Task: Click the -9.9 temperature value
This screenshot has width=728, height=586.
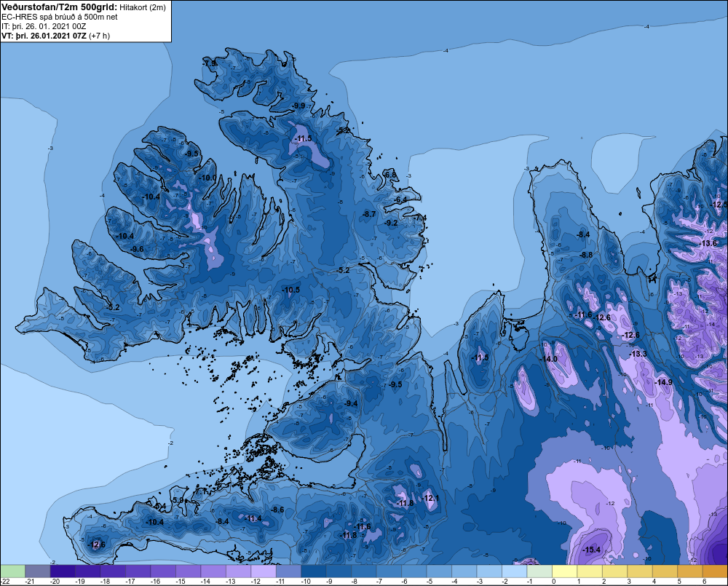Action: 299,106
